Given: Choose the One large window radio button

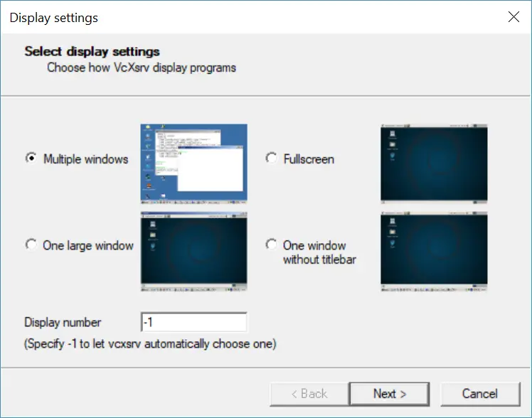Looking at the screenshot, I should pyautogui.click(x=31, y=245).
